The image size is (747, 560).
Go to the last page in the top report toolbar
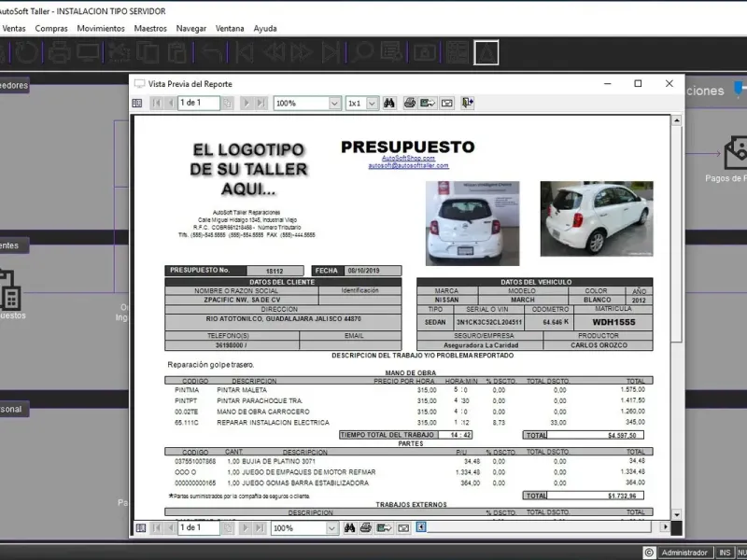(261, 103)
